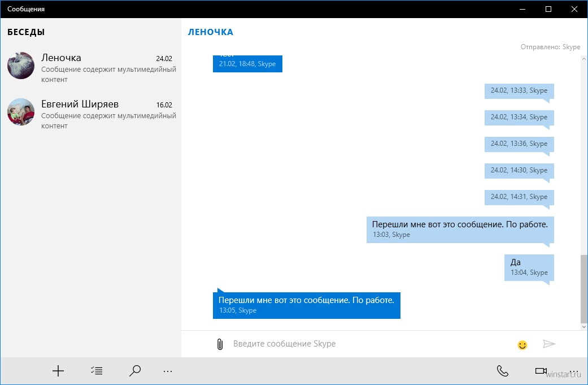The width and height of the screenshot is (588, 385).
Task: Create a new conversation with the plus icon
Action: tap(58, 371)
